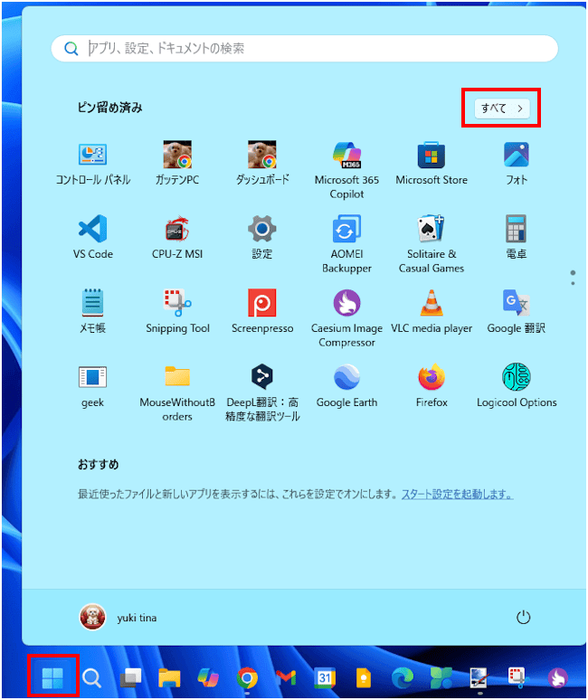This screenshot has width=588, height=700.
Task: Open Logicool Options
Action: 517,385
